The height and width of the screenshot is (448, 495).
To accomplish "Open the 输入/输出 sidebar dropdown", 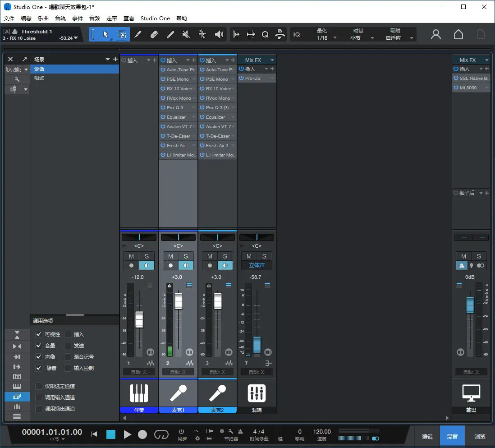I will [x=26, y=69].
